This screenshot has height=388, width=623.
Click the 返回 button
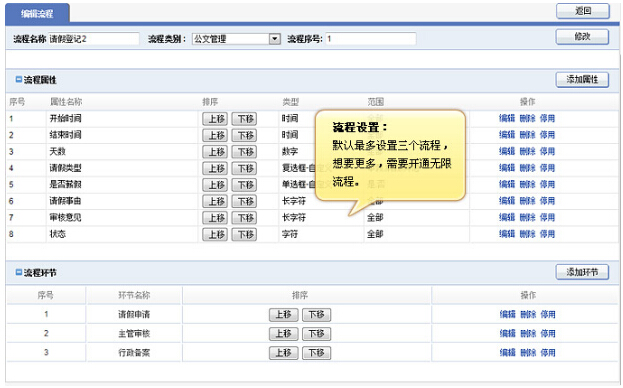[582, 11]
